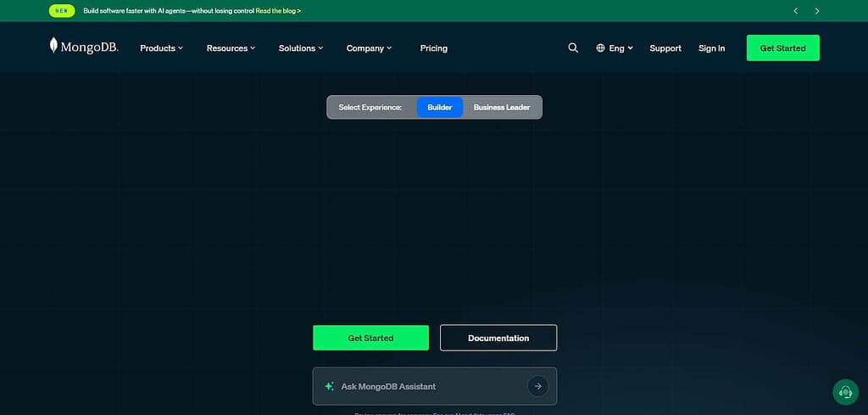Click Sign In
The image size is (868, 415).
point(711,48)
